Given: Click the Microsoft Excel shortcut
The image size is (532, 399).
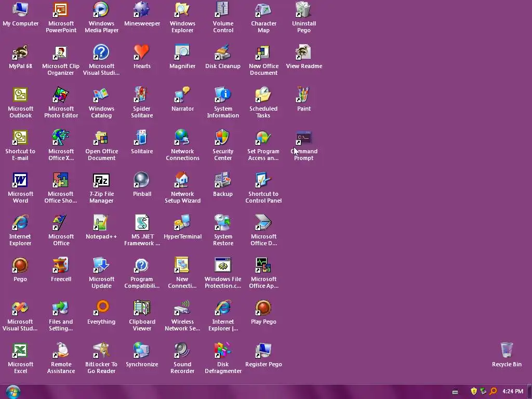Looking at the screenshot, I should 20,351.
